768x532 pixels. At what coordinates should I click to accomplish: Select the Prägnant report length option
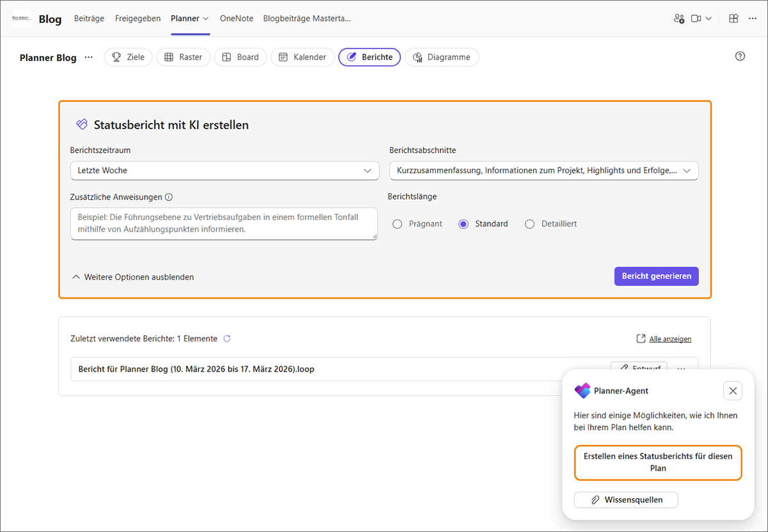[397, 224]
